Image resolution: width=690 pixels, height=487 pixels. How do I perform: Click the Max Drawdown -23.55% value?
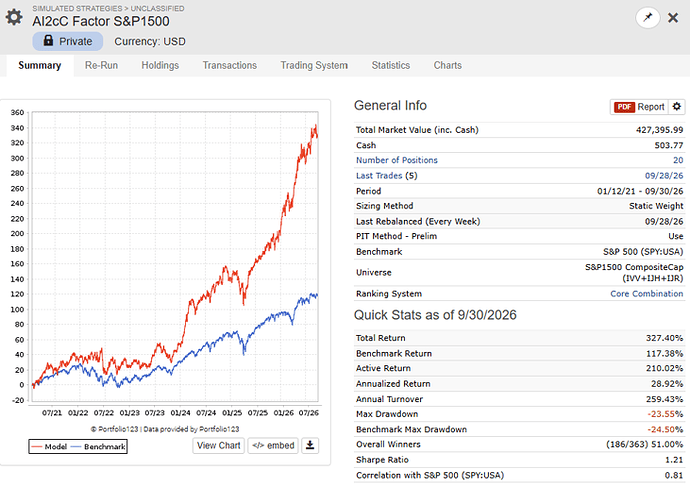(665, 414)
